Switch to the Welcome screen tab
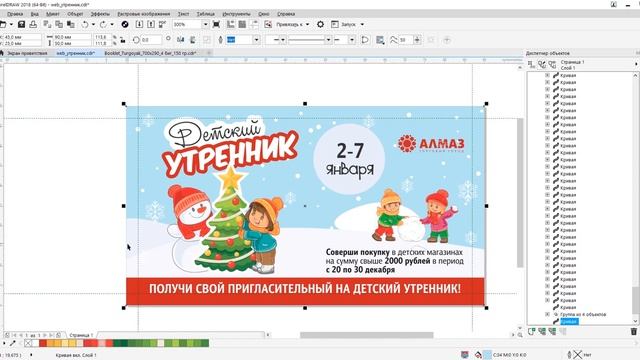640x360 pixels. click(27, 53)
